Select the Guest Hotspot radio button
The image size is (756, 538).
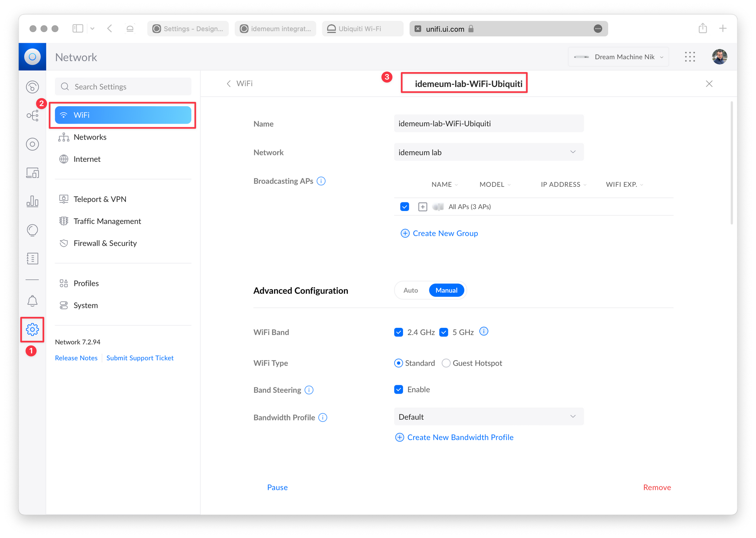[x=446, y=363]
